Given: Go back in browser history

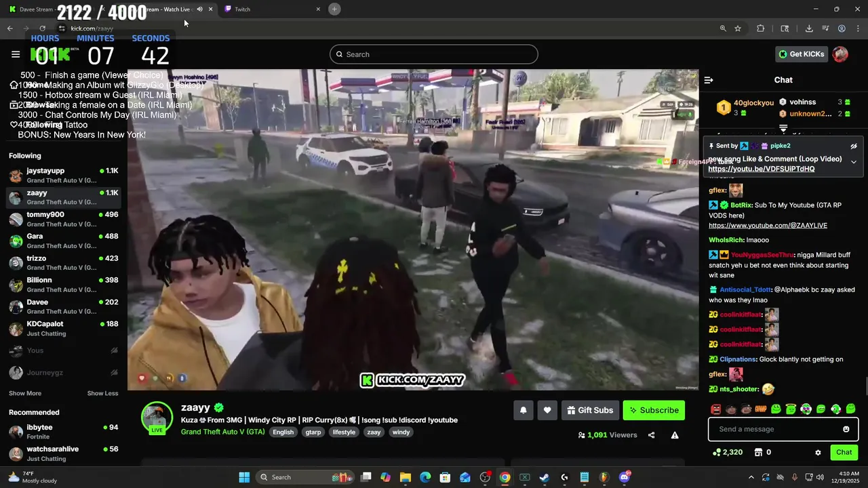Looking at the screenshot, I should [x=10, y=28].
